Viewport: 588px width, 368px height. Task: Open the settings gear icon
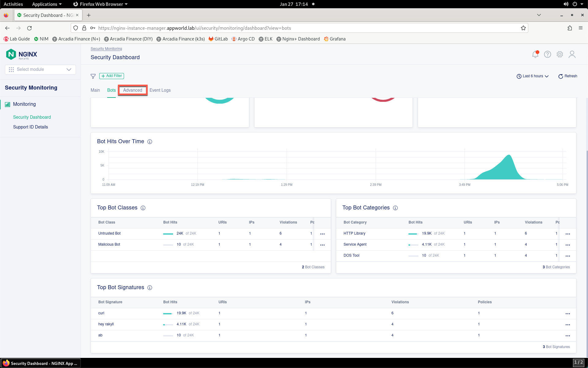560,54
